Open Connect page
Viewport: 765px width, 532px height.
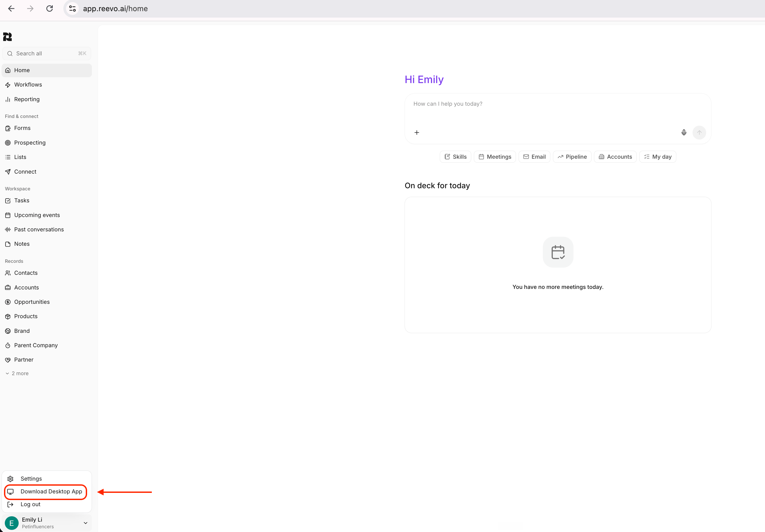[47, 171]
